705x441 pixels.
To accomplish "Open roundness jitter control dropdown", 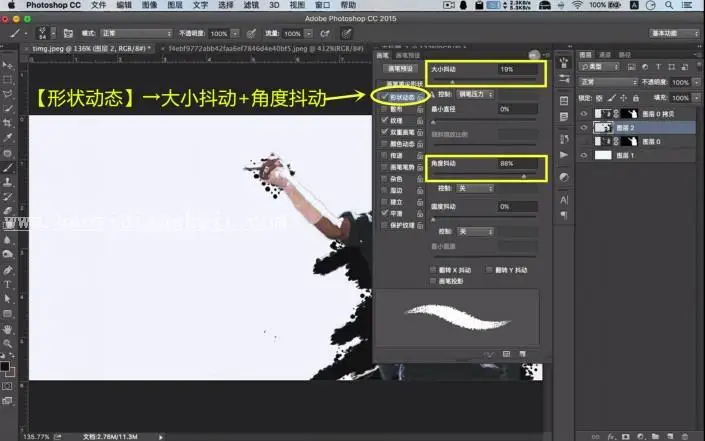I will (475, 232).
